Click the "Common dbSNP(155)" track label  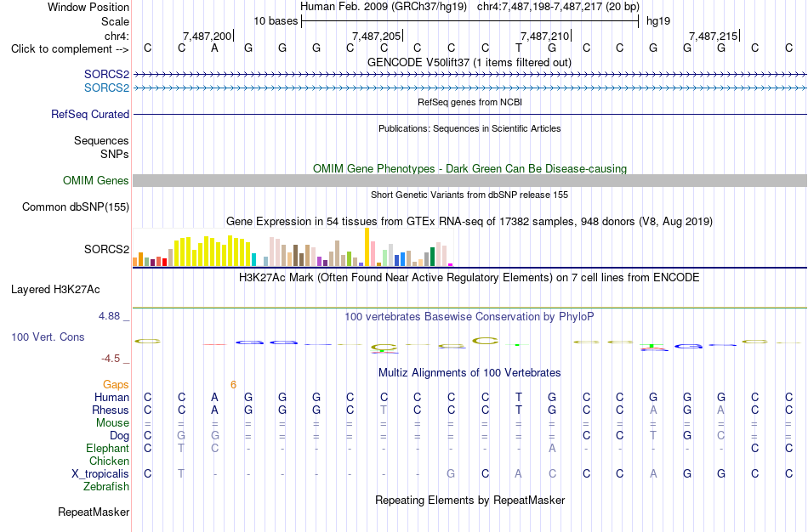[75, 207]
